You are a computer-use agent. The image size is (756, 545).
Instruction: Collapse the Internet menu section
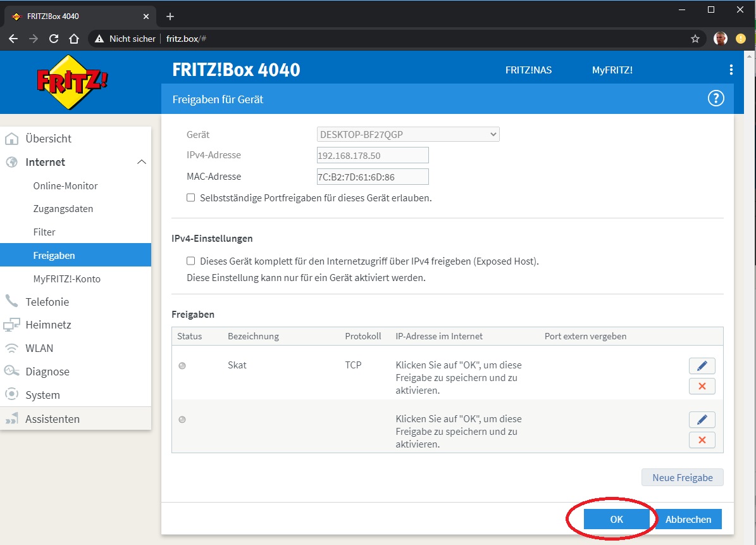141,162
